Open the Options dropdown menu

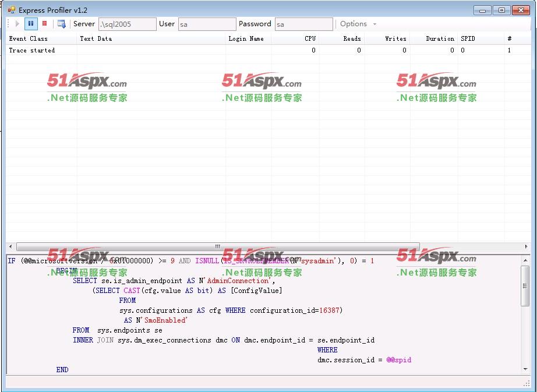[358, 24]
